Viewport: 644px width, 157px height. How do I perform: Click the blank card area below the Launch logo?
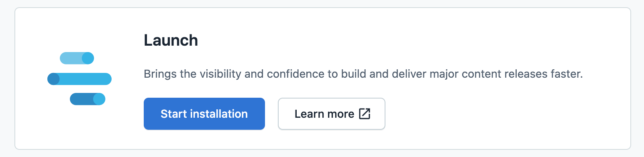coord(79,126)
